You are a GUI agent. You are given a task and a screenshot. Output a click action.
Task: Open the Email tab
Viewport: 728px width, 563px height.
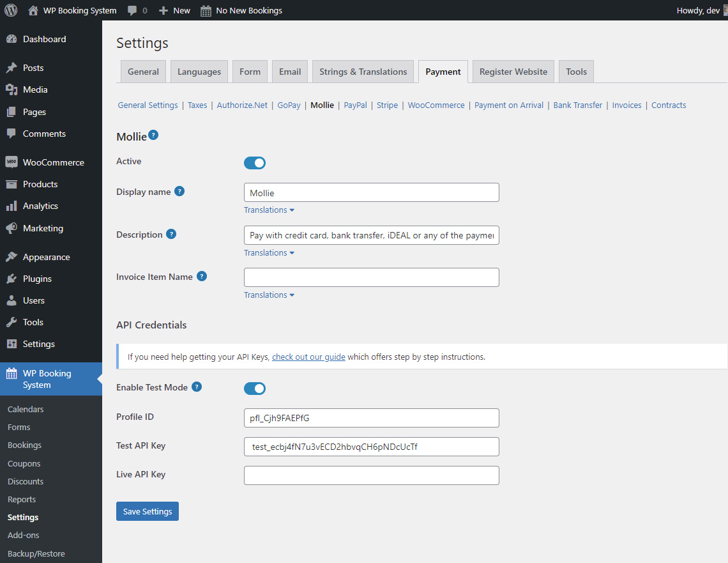(290, 72)
